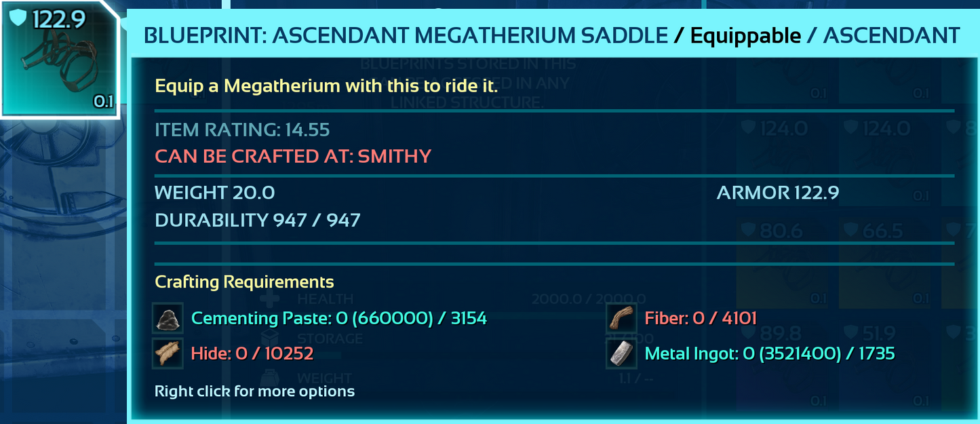
Task: Click "Can be crafted at: Smithy" text
Action: (x=293, y=156)
